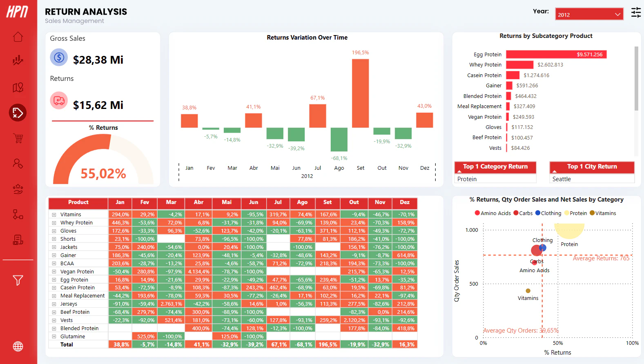Toggle Clothing legend swatch in scatter chart
Screen dimensions: 644x364
pyautogui.click(x=538, y=213)
